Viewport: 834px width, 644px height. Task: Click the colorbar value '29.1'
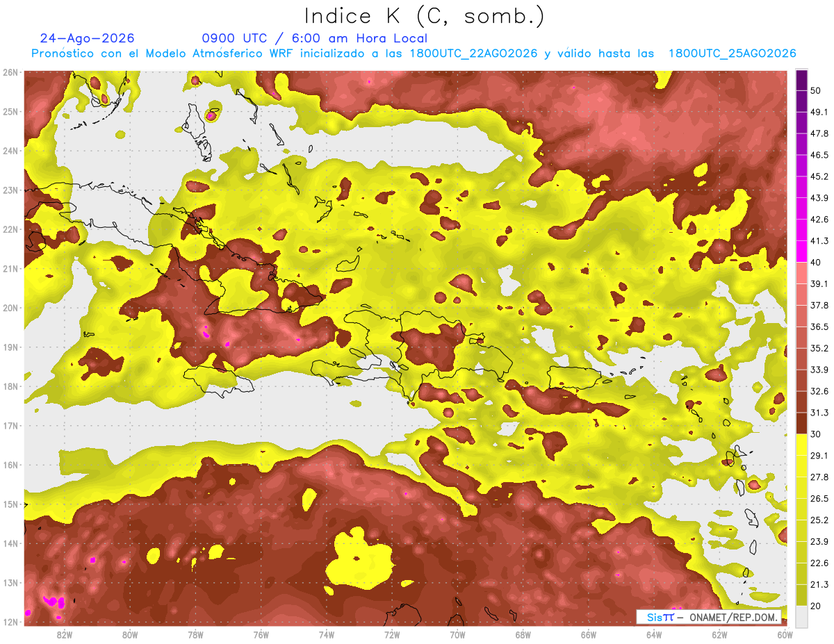pos(820,455)
